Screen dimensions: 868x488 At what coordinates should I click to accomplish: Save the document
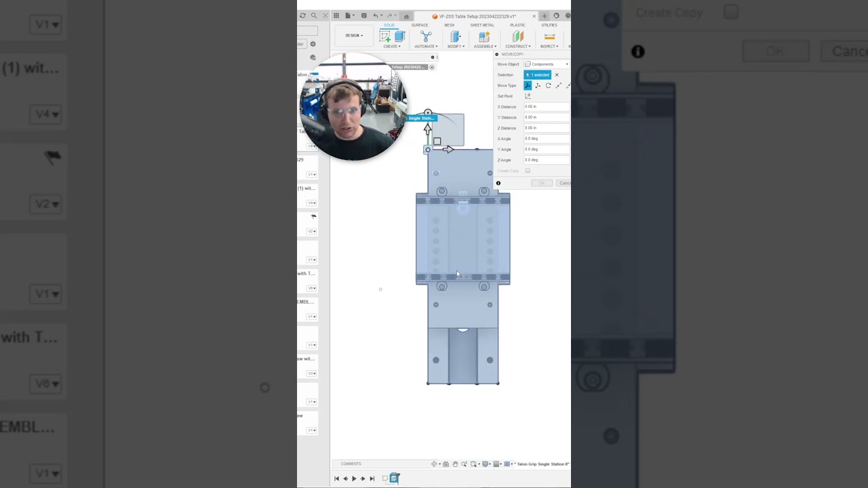(363, 16)
